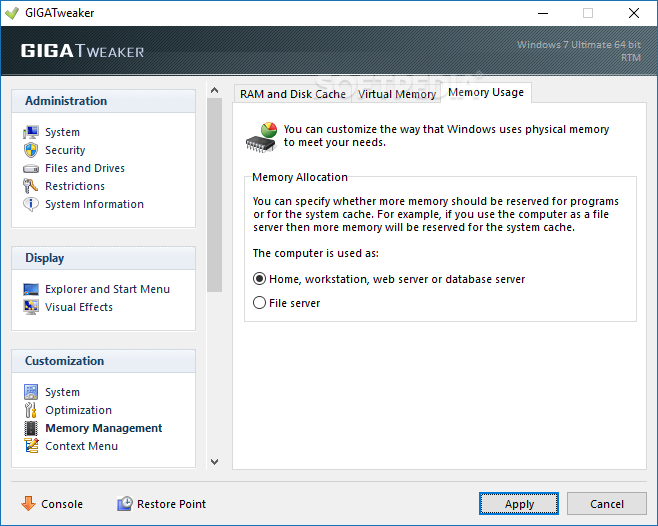Click the Administration System computer icon

[x=31, y=132]
